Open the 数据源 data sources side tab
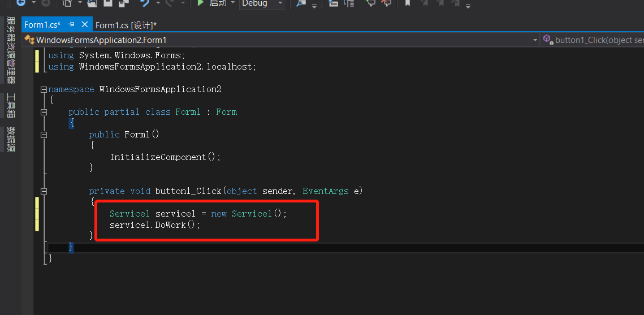644x315 pixels. coord(11,140)
